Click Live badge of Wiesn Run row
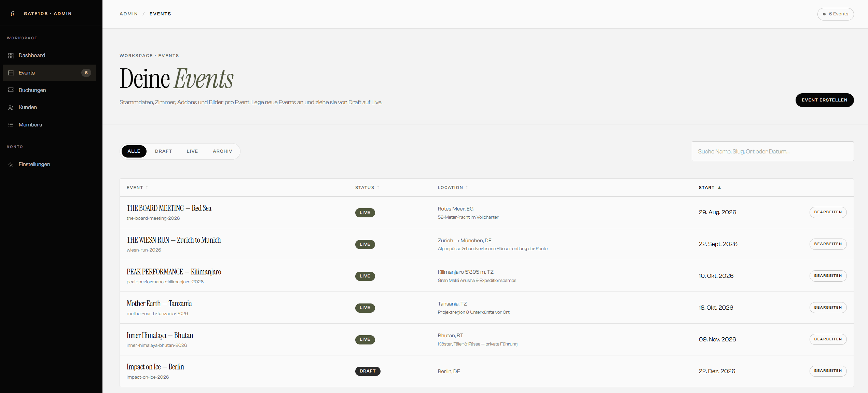 coord(365,244)
